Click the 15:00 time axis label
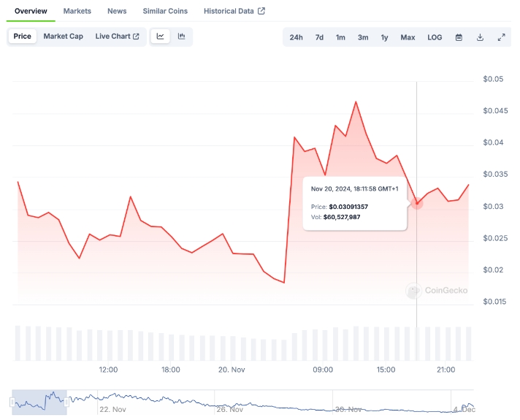Image resolution: width=520 pixels, height=420 pixels. 386,370
